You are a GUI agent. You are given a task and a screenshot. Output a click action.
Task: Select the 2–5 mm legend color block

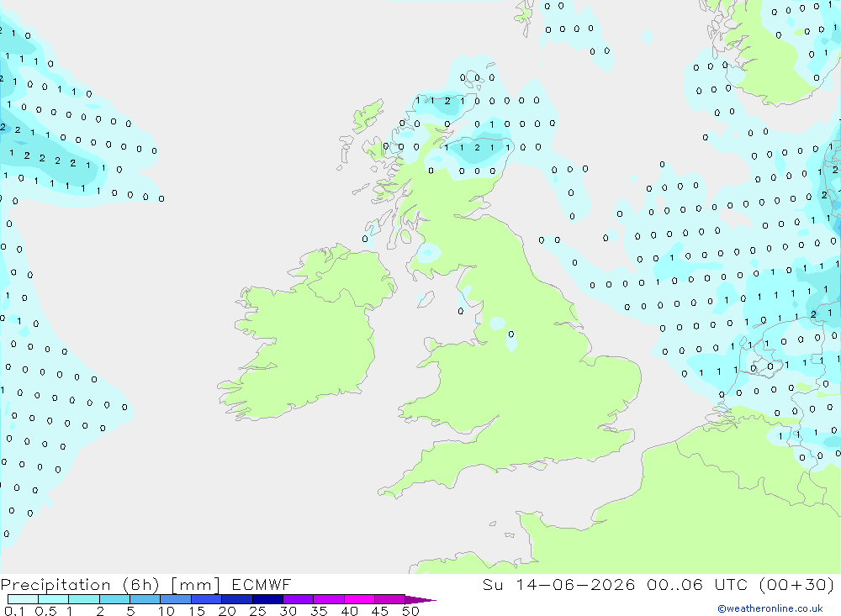pyautogui.click(x=114, y=599)
